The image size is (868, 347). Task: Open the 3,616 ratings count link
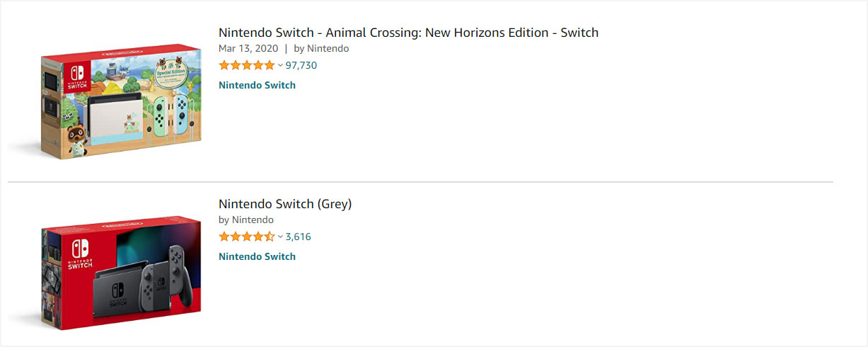click(x=299, y=237)
